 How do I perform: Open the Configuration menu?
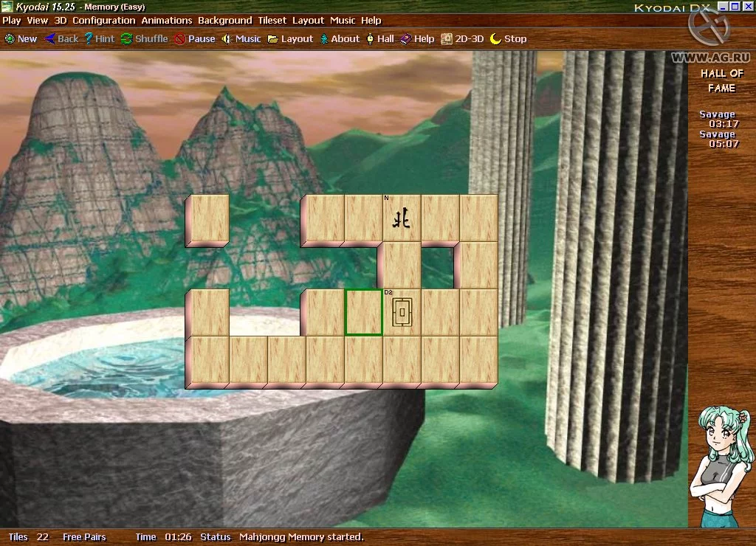click(103, 21)
